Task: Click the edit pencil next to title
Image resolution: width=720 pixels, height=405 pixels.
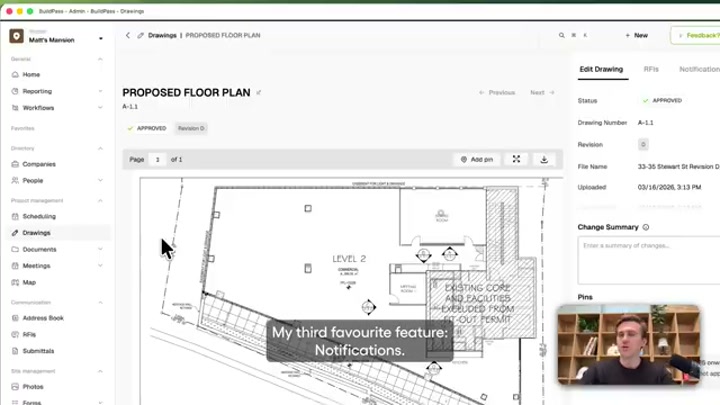Action: 259,93
